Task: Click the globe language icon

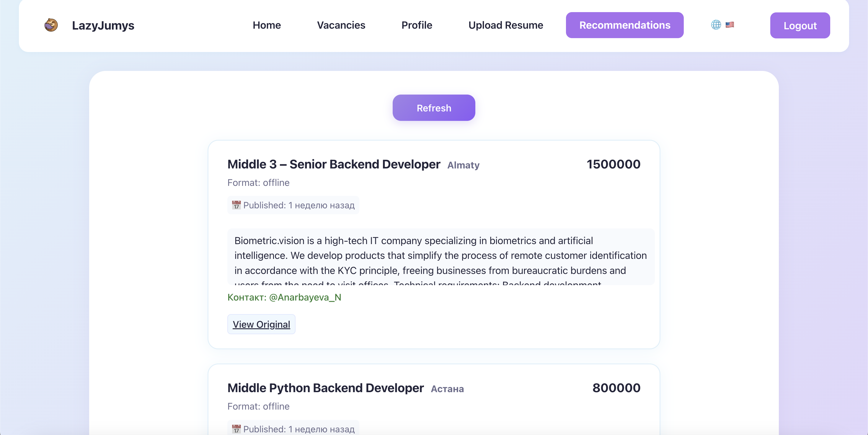Action: (x=716, y=25)
